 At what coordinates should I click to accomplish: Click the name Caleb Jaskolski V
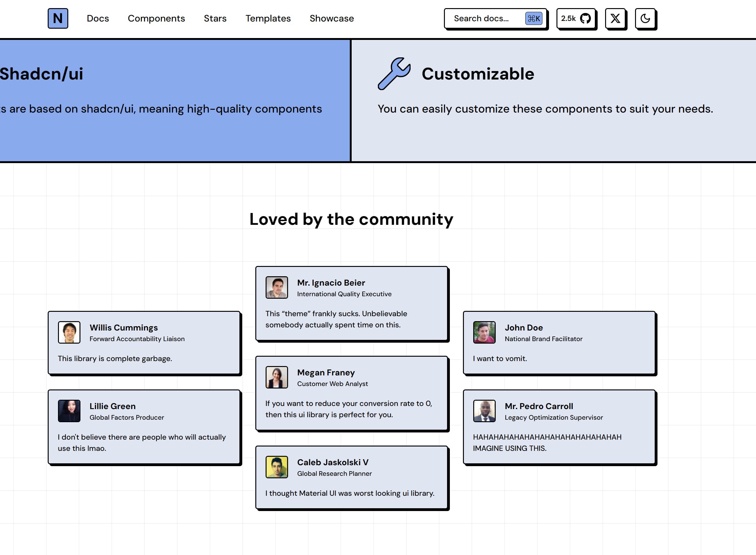(x=333, y=462)
